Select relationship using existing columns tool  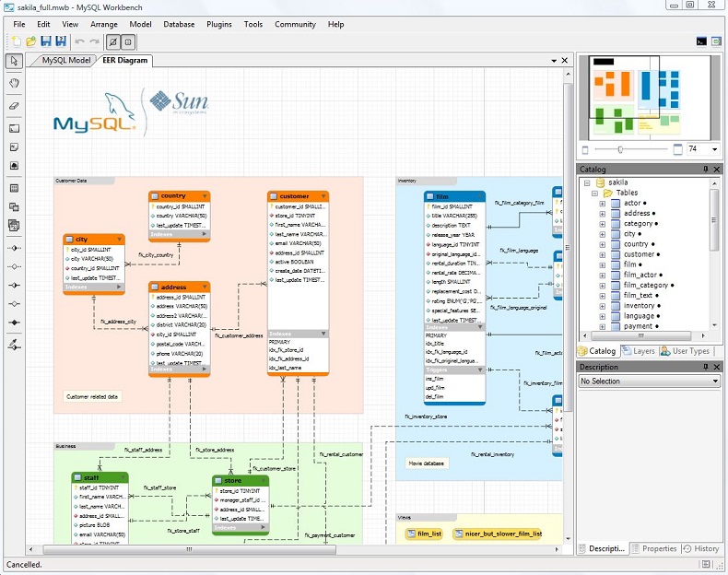pos(15,345)
